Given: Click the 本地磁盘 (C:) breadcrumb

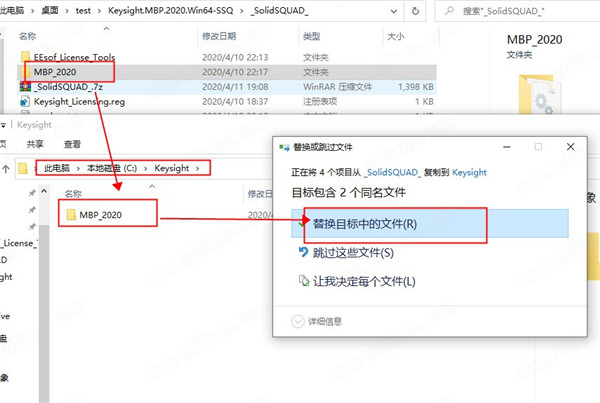Looking at the screenshot, I should [112, 168].
